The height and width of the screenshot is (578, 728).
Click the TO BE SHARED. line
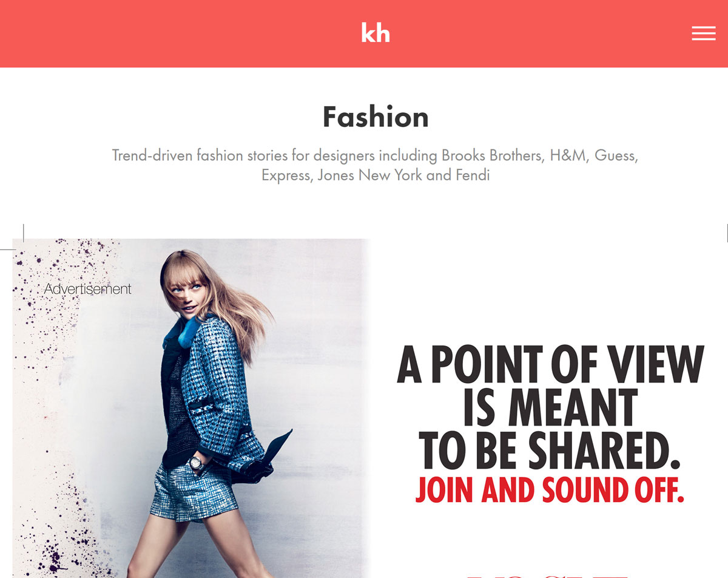pos(550,450)
